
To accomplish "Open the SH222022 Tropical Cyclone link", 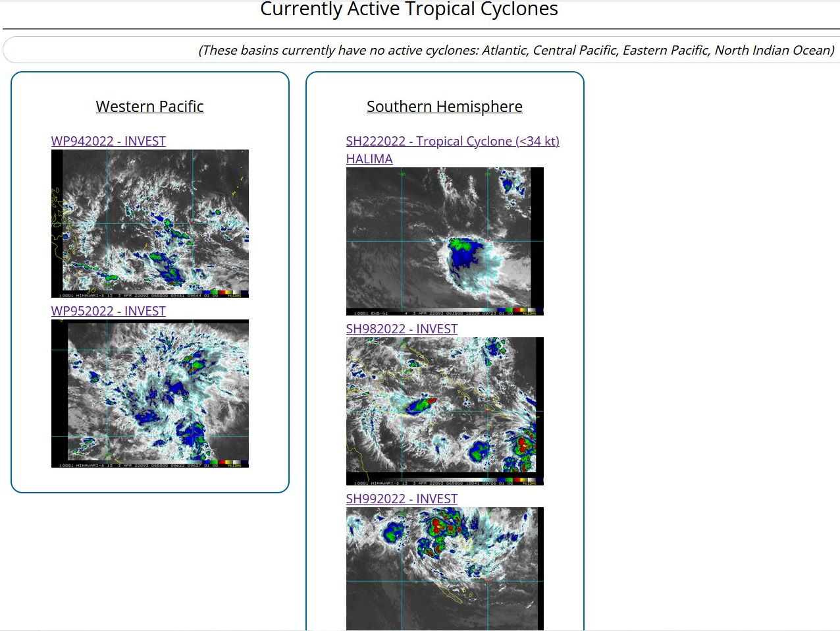I will (452, 141).
